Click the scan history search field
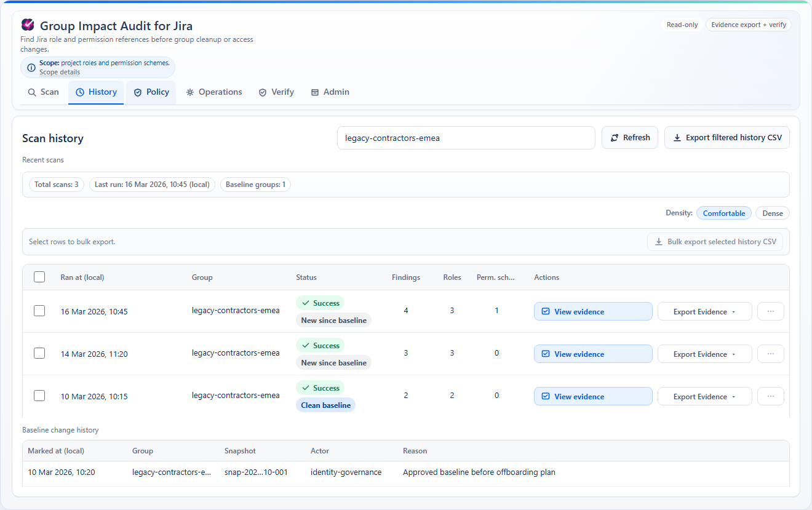 click(466, 137)
